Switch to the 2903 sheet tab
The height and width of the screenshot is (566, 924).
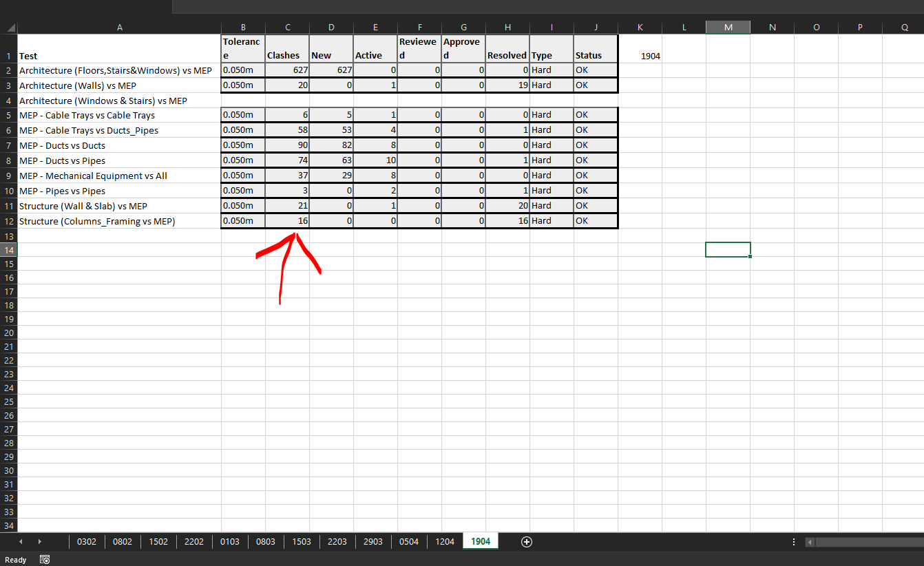(x=373, y=542)
